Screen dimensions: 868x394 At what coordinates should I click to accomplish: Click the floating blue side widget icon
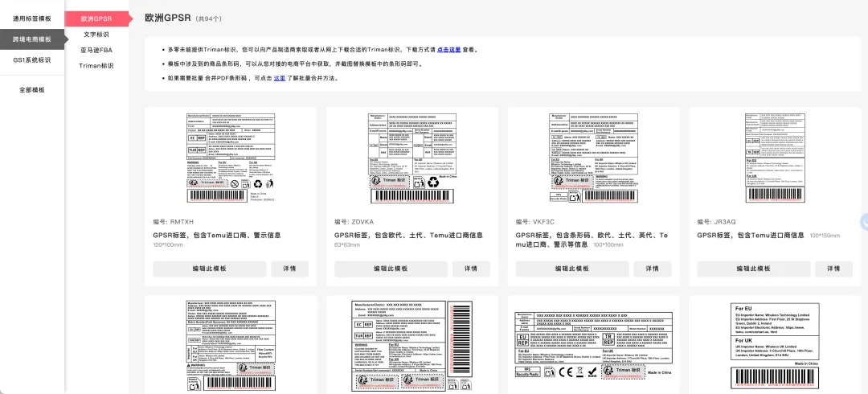pos(864,222)
